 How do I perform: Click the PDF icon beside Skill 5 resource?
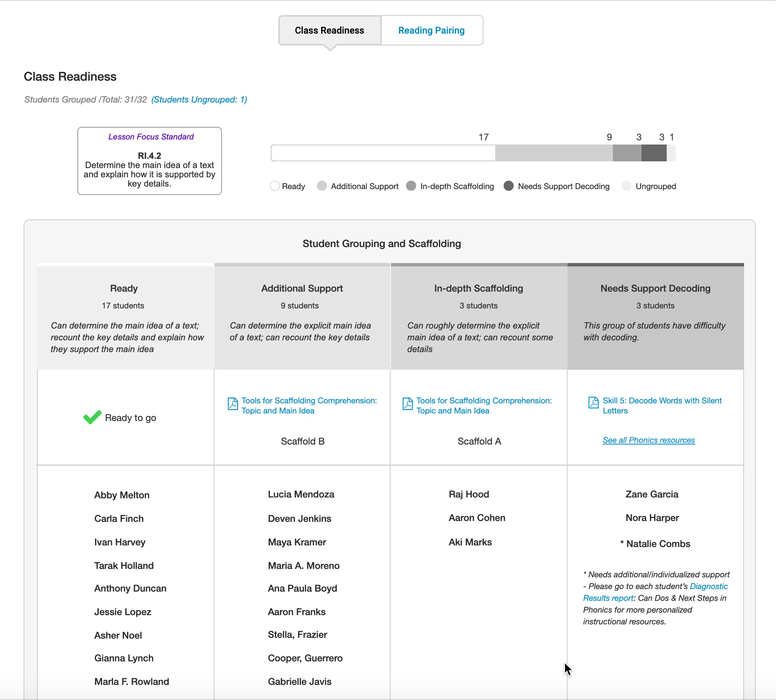593,402
